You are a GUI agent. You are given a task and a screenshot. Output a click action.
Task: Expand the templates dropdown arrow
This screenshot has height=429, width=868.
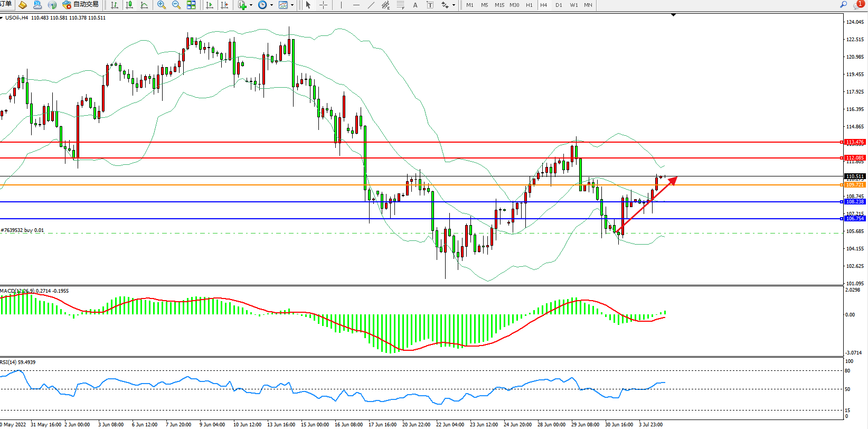292,5
